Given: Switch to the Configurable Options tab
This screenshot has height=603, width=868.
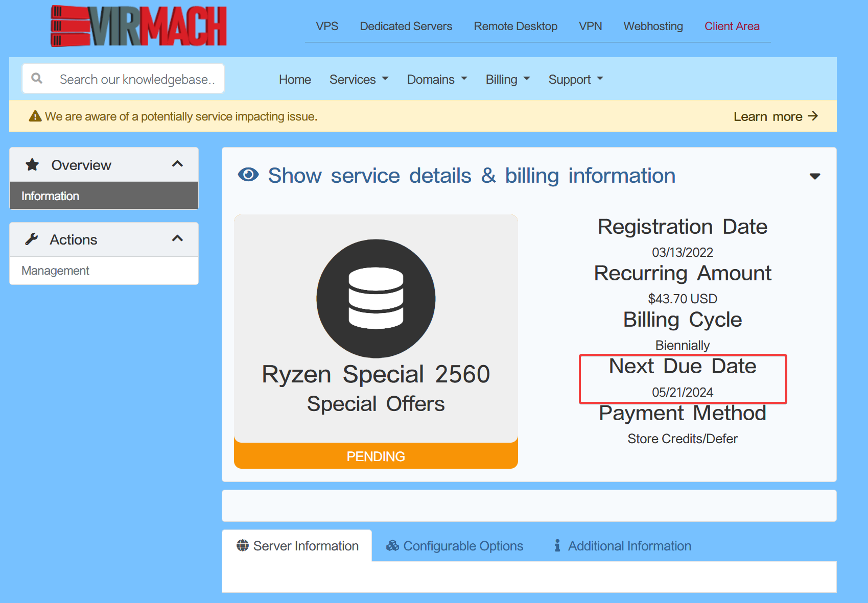Looking at the screenshot, I should click(x=455, y=546).
